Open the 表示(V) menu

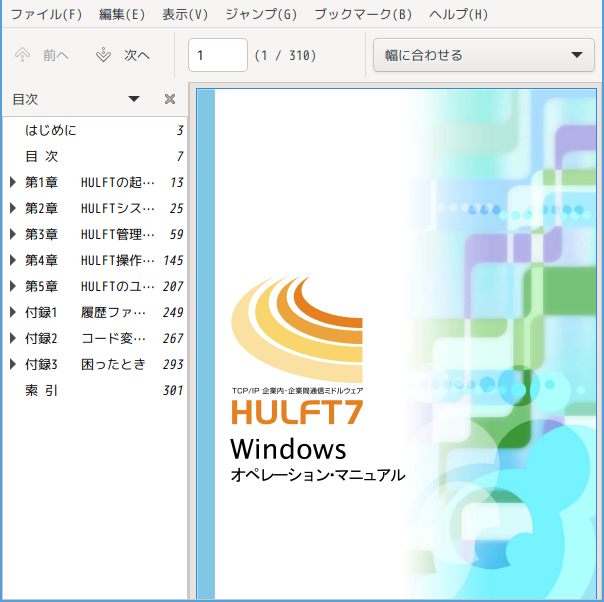pos(185,15)
